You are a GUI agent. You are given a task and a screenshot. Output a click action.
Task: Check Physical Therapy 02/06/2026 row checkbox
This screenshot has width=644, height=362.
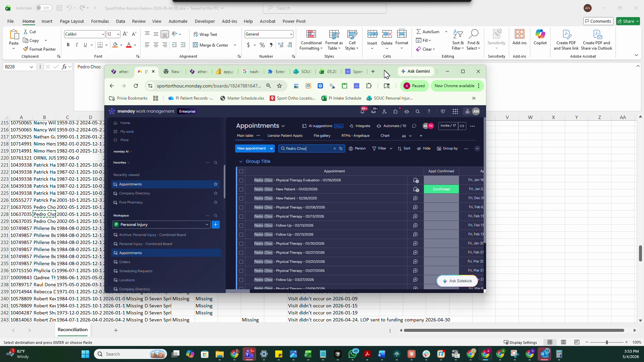click(x=241, y=207)
